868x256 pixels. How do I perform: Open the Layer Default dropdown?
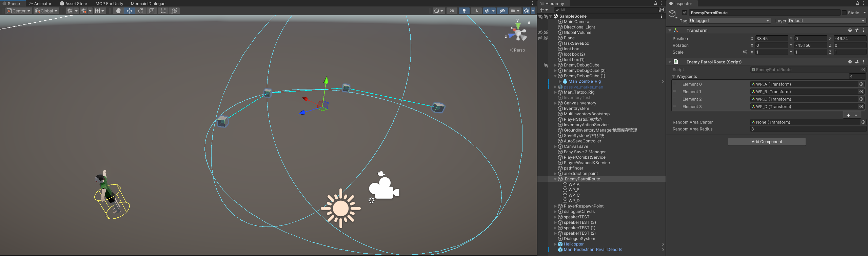[827, 21]
